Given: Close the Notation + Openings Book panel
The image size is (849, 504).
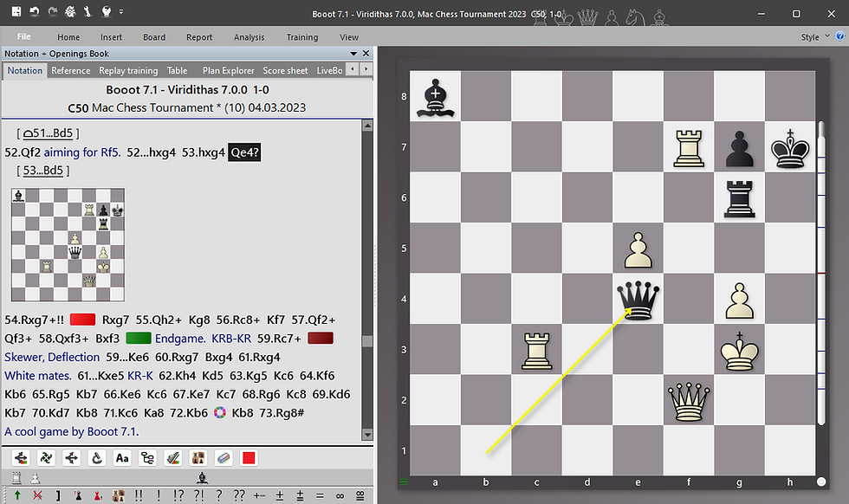Looking at the screenshot, I should pos(366,54).
